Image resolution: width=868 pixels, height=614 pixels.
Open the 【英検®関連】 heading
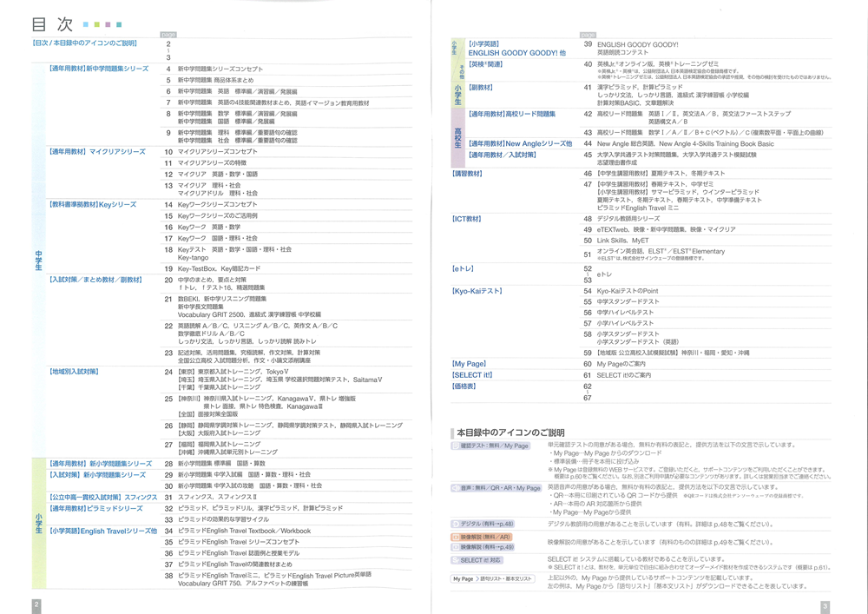(485, 65)
